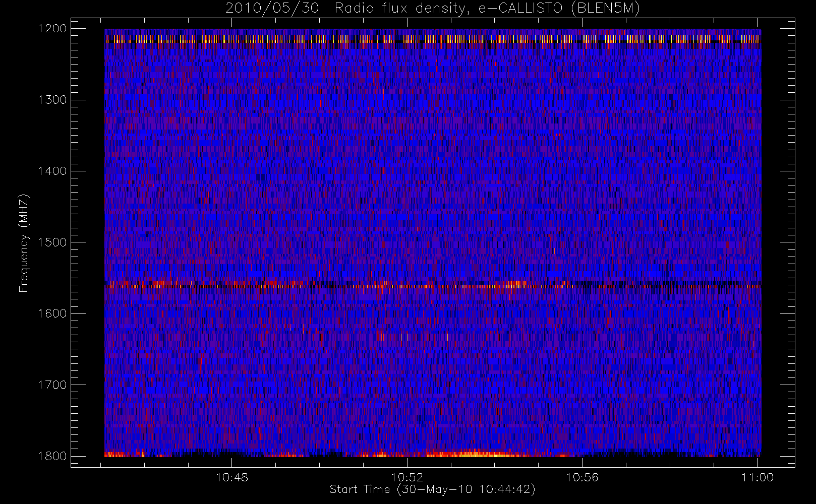Select the 1700 frequency tick label
The height and width of the screenshot is (504, 816).
point(52,385)
